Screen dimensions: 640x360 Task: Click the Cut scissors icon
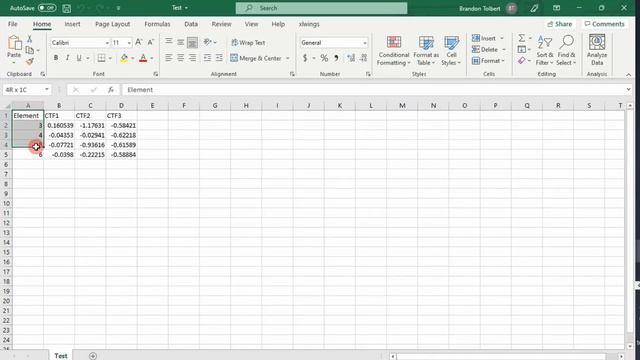pos(29,39)
